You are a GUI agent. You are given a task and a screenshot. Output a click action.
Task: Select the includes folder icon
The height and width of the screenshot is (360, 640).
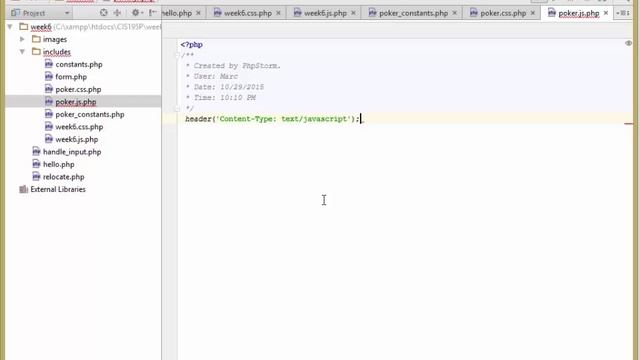point(36,52)
